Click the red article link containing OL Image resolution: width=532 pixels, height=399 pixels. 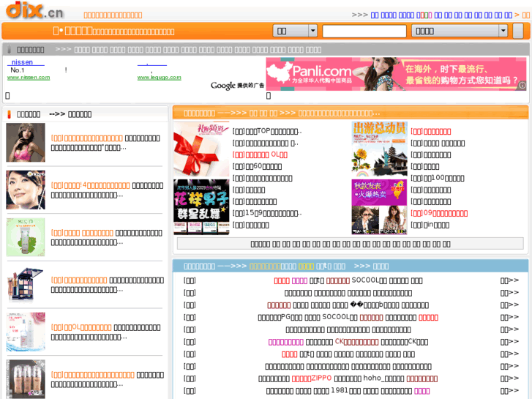[260, 155]
